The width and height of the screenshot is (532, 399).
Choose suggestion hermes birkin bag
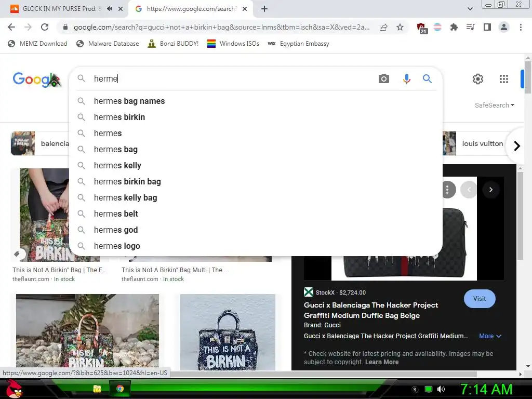pos(256,181)
